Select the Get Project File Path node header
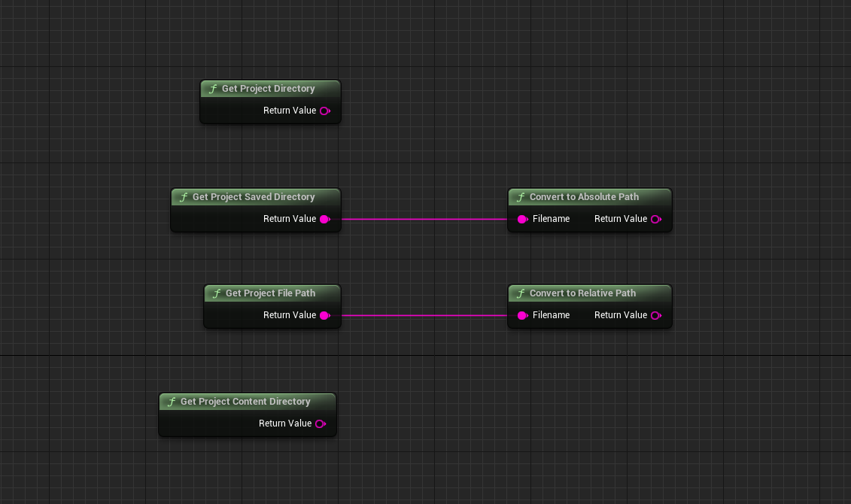Viewport: 851px width, 504px height. coord(270,293)
